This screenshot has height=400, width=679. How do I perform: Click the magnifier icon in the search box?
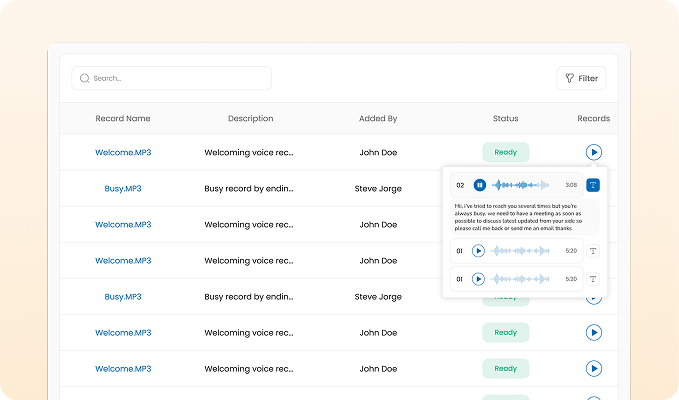click(x=84, y=78)
